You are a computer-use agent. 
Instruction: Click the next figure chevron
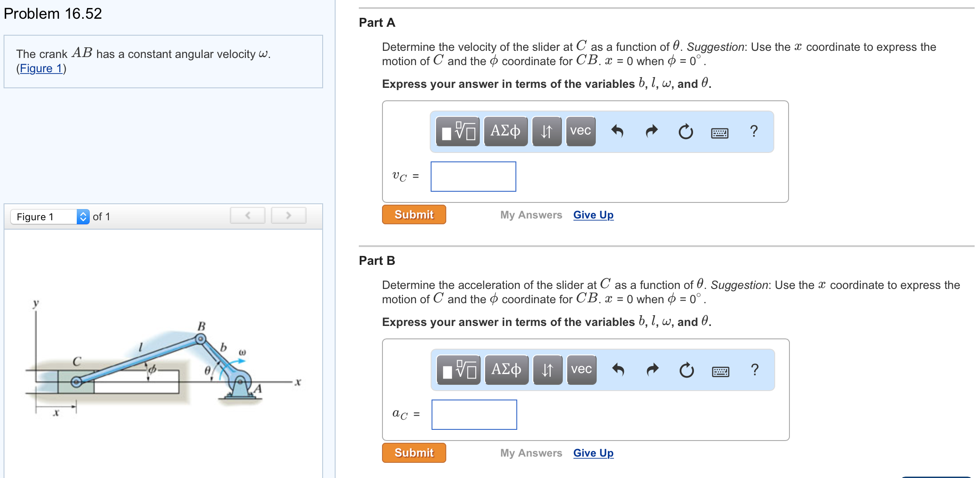point(288,215)
